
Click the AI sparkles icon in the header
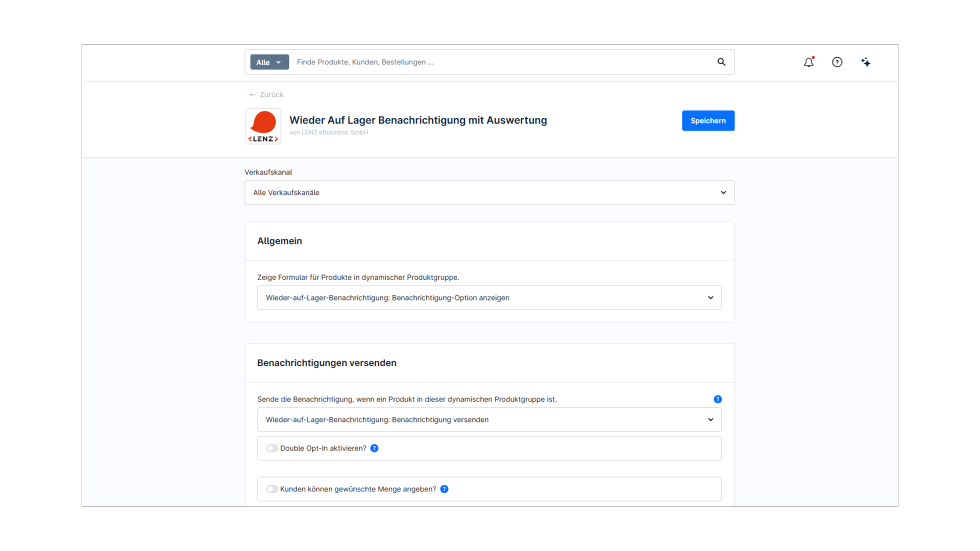pyautogui.click(x=866, y=62)
